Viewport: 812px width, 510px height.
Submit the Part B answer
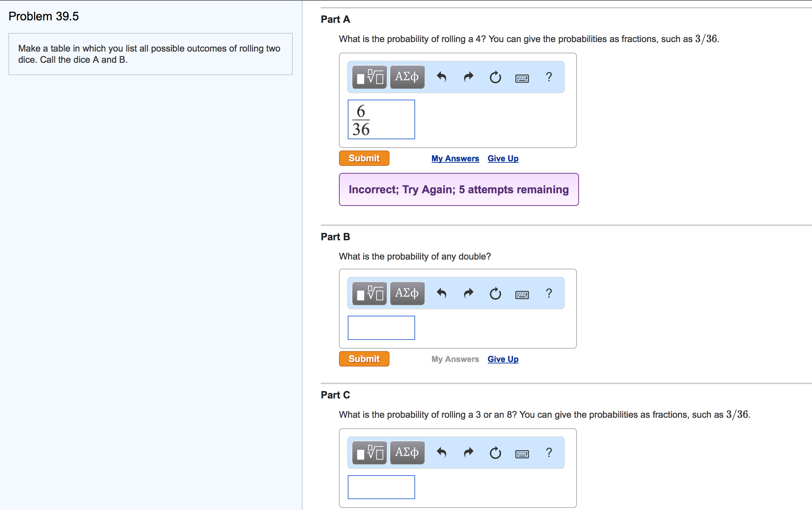pos(364,358)
